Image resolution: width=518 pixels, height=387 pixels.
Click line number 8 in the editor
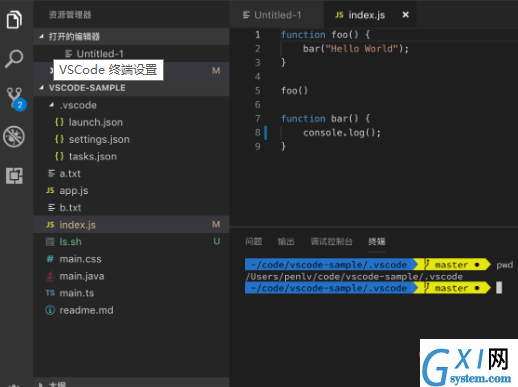(x=257, y=133)
